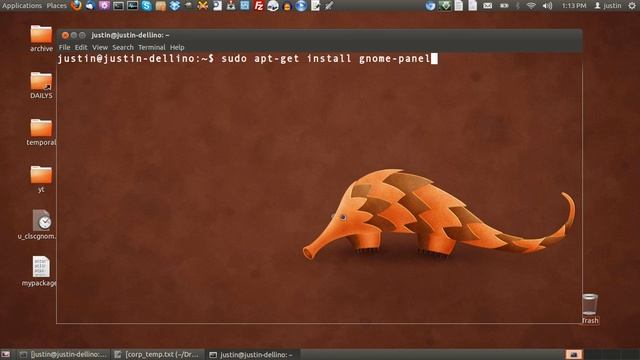
Task: Minimize the terminal window
Action: click(x=74, y=36)
